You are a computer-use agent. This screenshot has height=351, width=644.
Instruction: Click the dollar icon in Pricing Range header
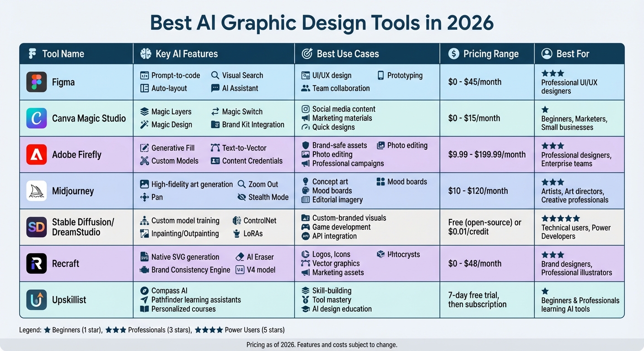(x=453, y=53)
